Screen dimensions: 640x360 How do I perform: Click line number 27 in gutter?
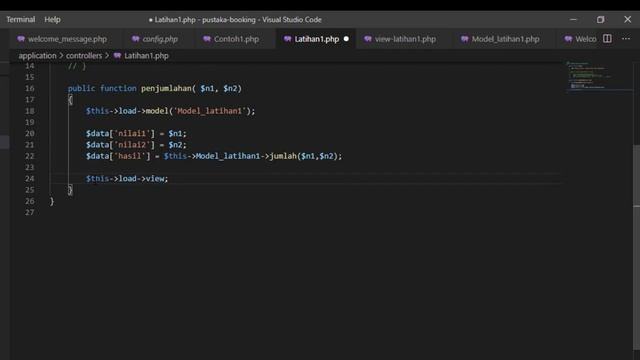[x=30, y=212]
